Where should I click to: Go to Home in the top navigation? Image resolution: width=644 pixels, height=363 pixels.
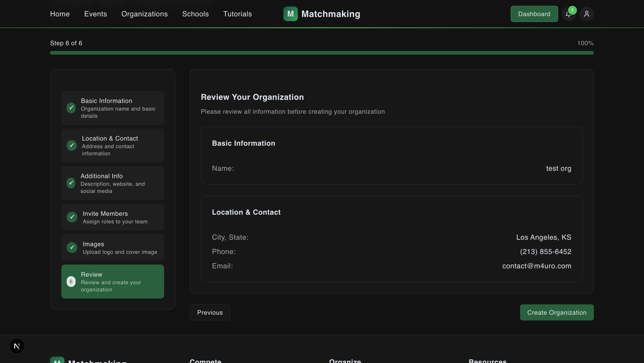[x=60, y=14]
